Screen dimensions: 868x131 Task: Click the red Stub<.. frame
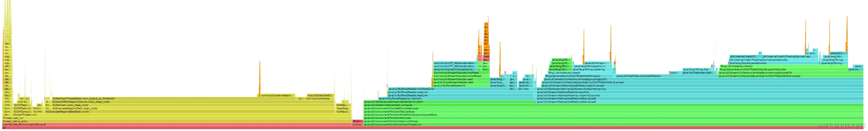pos(357,121)
